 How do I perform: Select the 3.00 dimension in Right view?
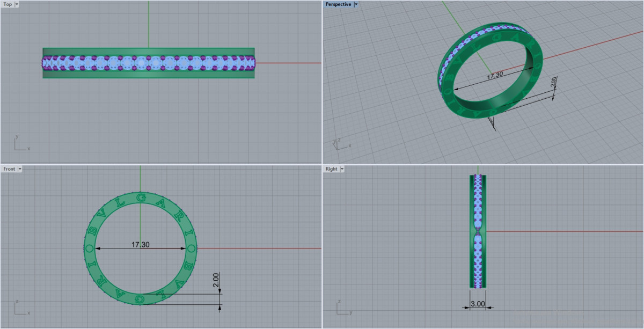[x=478, y=304]
